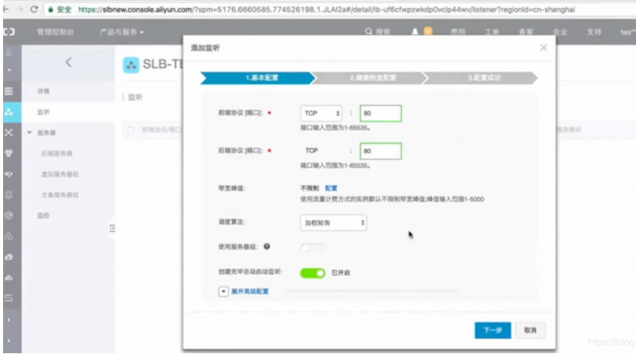Viewport: 636px width, 364px height.
Task: Click the backend port input field
Action: pyautogui.click(x=380, y=151)
